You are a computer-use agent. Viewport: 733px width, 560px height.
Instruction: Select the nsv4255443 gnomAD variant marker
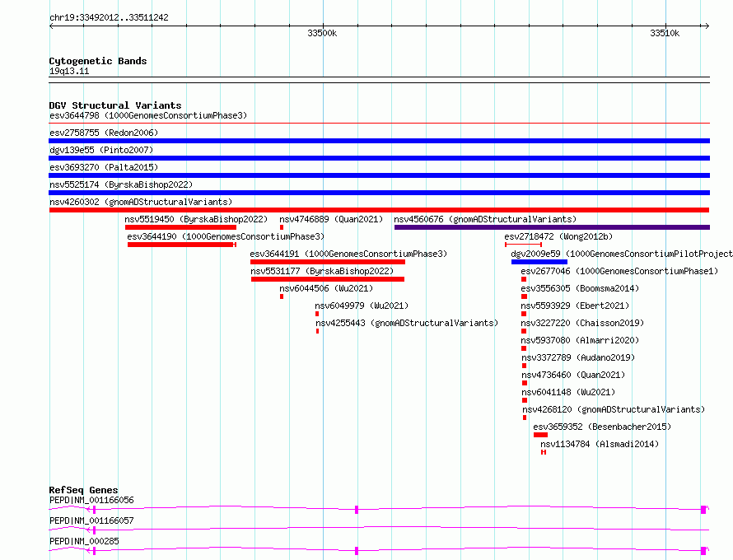pyautogui.click(x=317, y=331)
